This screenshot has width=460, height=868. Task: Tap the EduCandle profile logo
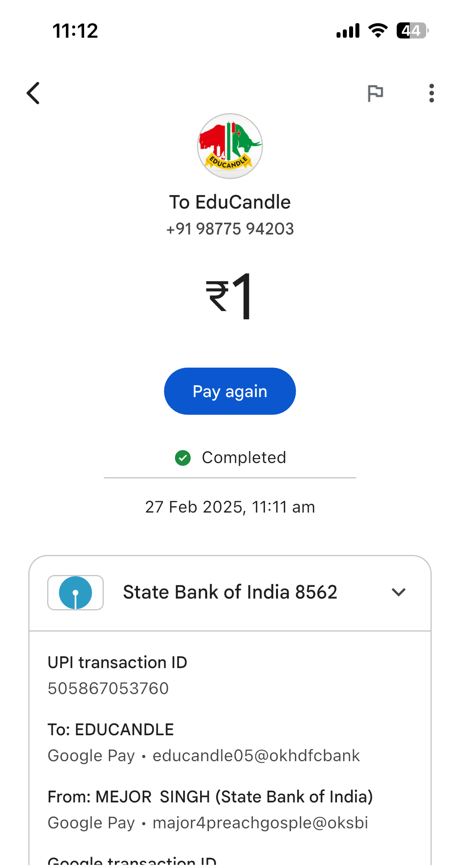[230, 146]
